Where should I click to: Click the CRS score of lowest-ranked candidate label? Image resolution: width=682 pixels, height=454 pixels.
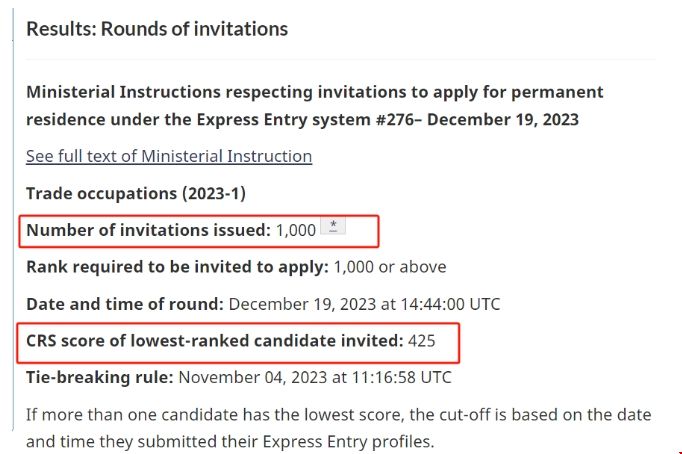pos(214,341)
